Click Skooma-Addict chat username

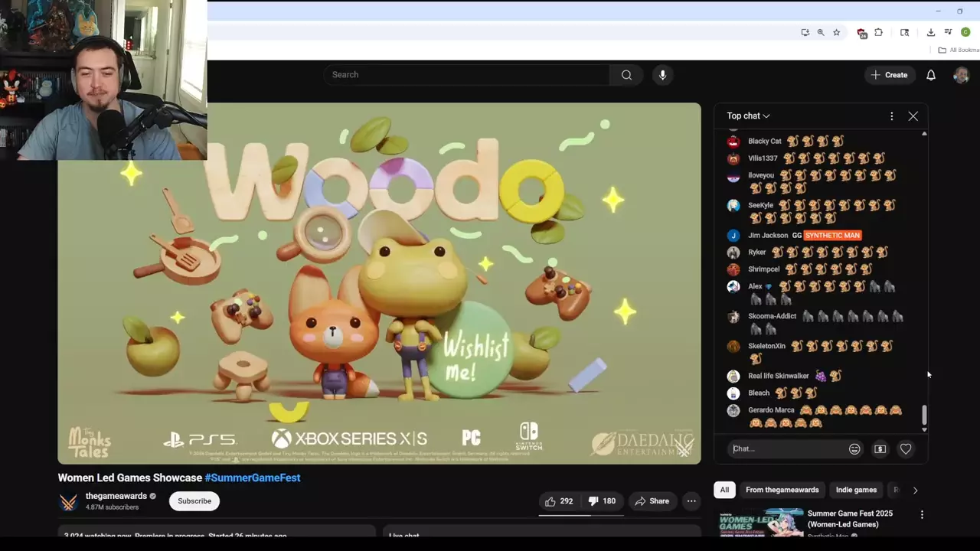[772, 316]
